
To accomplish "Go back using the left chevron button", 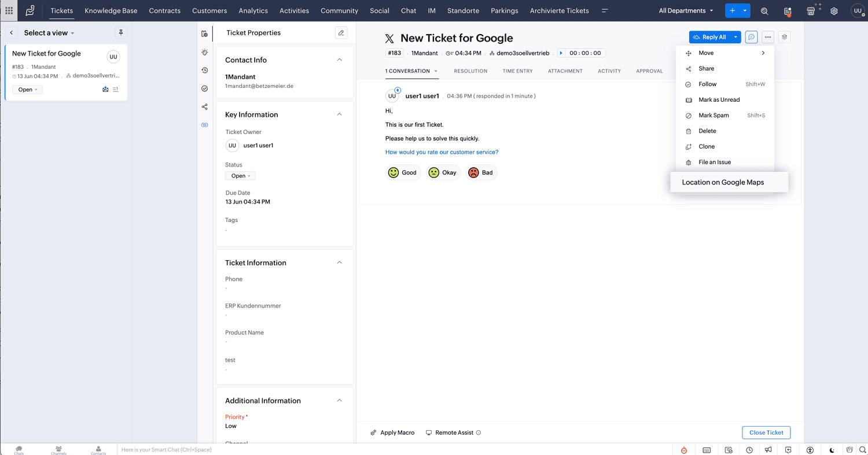I will click(12, 33).
